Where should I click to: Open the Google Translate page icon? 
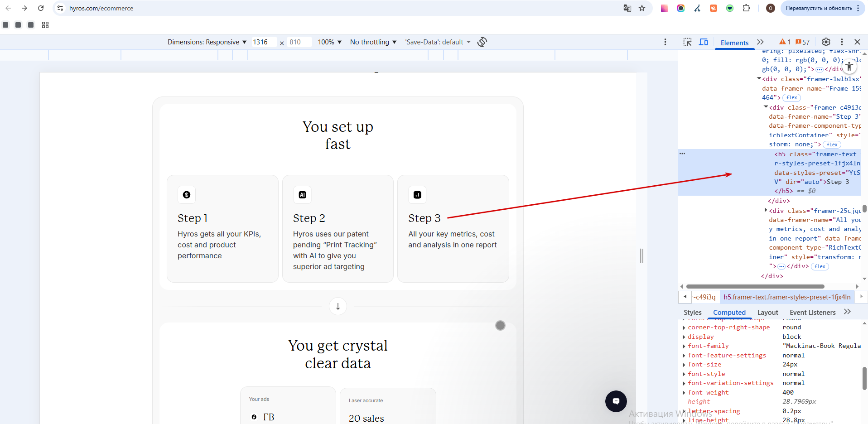[627, 8]
